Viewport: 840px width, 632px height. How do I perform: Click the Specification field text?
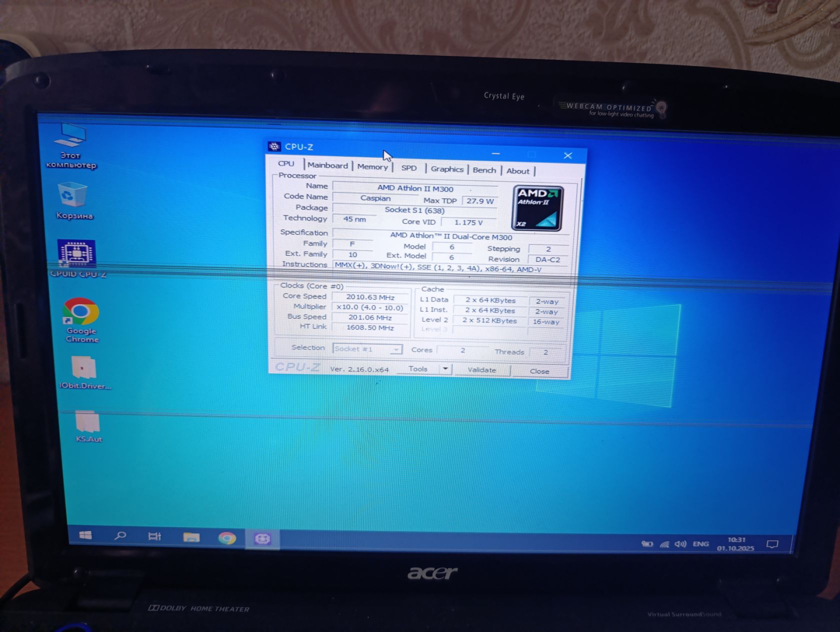click(x=450, y=235)
